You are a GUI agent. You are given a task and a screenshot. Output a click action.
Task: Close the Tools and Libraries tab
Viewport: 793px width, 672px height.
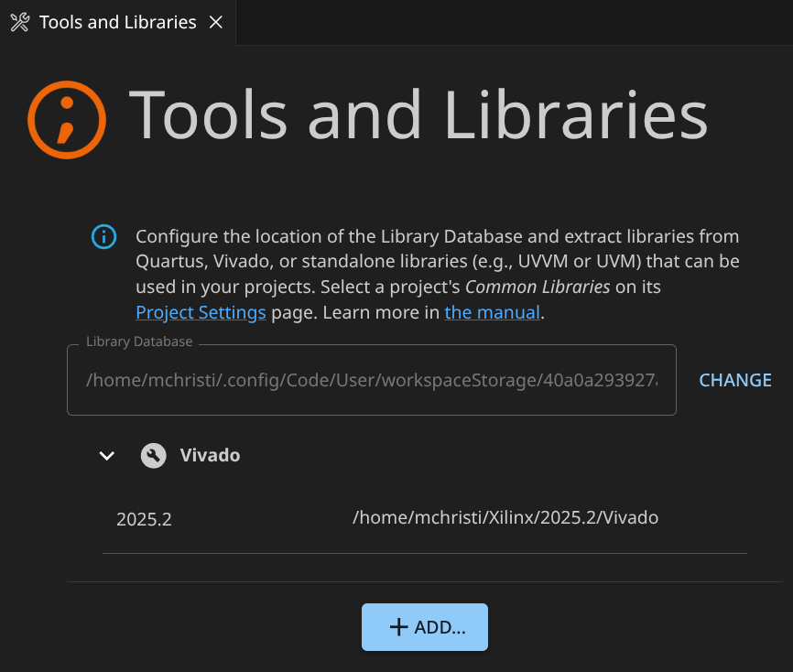[216, 22]
